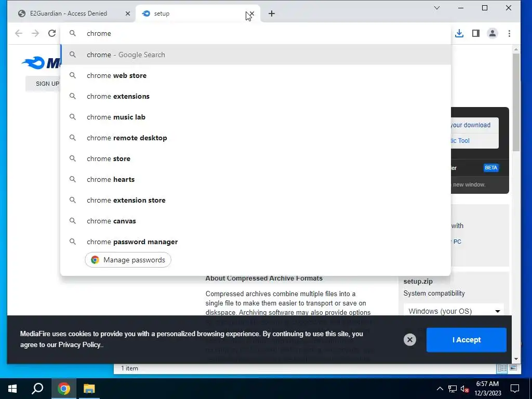Viewport: 532px width, 399px height.
Task: Dismiss the cookie banner X icon
Action: point(409,340)
